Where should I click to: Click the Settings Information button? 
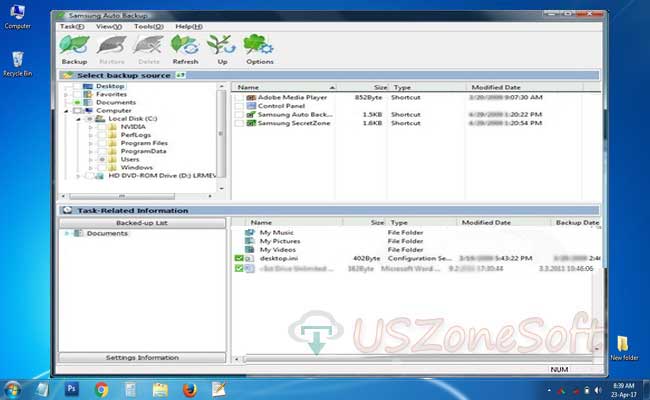[142, 357]
